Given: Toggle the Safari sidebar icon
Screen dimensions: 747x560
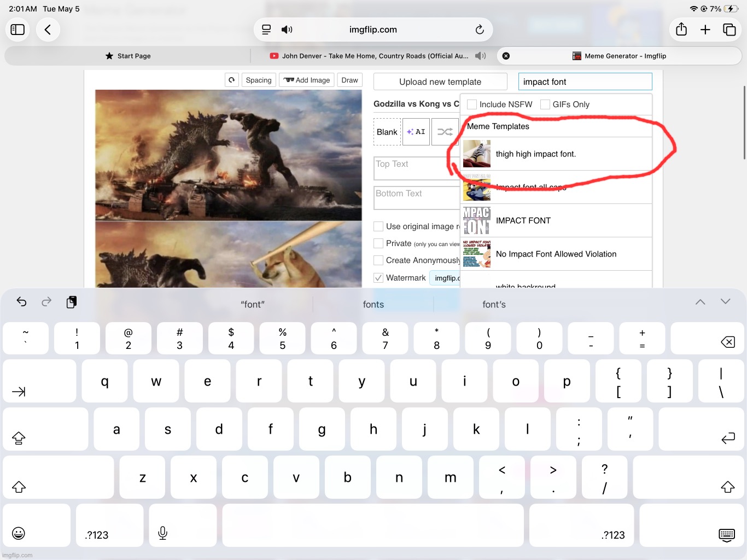Looking at the screenshot, I should [17, 30].
